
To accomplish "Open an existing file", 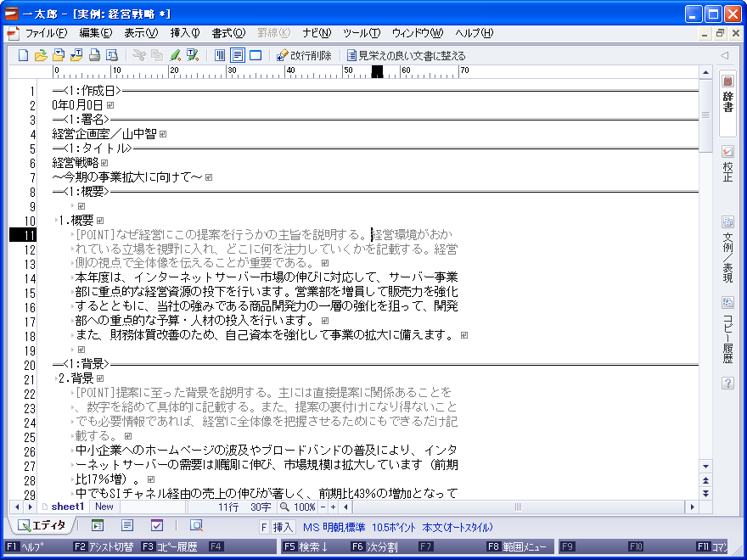I will point(42,56).
